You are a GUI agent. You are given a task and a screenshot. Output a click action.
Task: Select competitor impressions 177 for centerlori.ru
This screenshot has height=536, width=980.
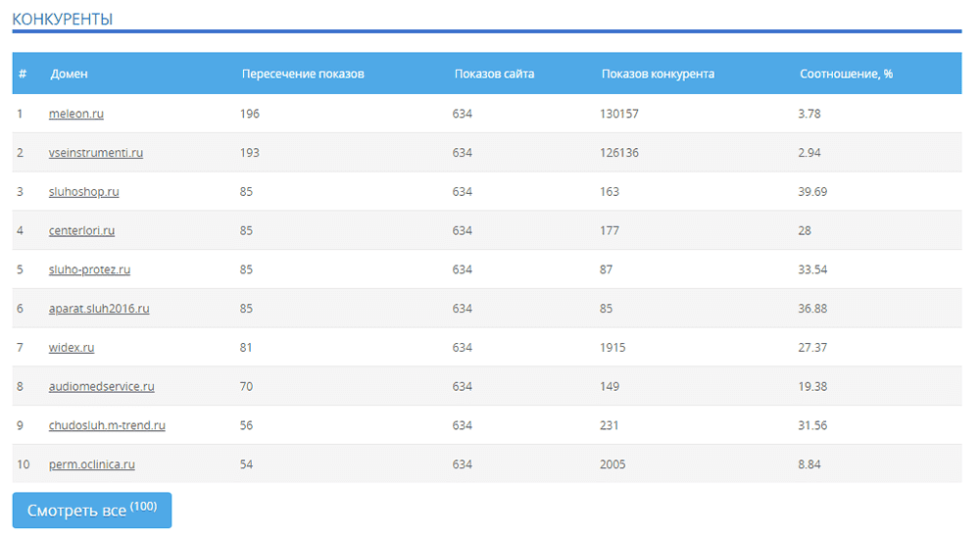tap(609, 230)
